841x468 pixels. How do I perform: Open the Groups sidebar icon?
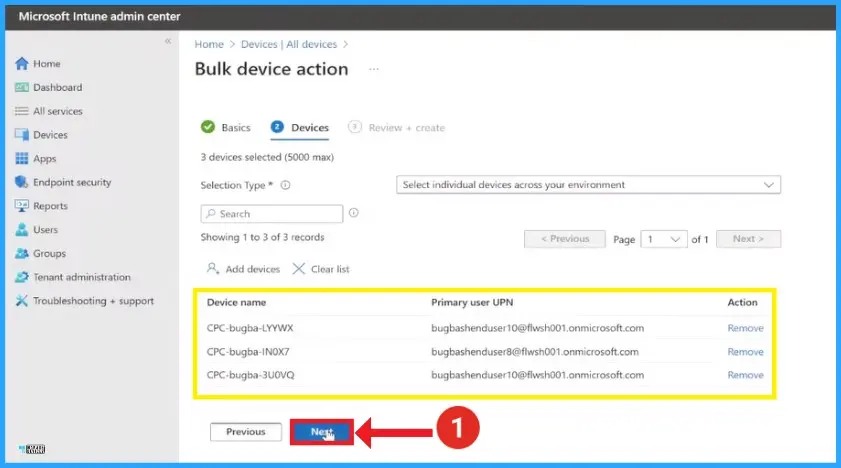pos(21,253)
